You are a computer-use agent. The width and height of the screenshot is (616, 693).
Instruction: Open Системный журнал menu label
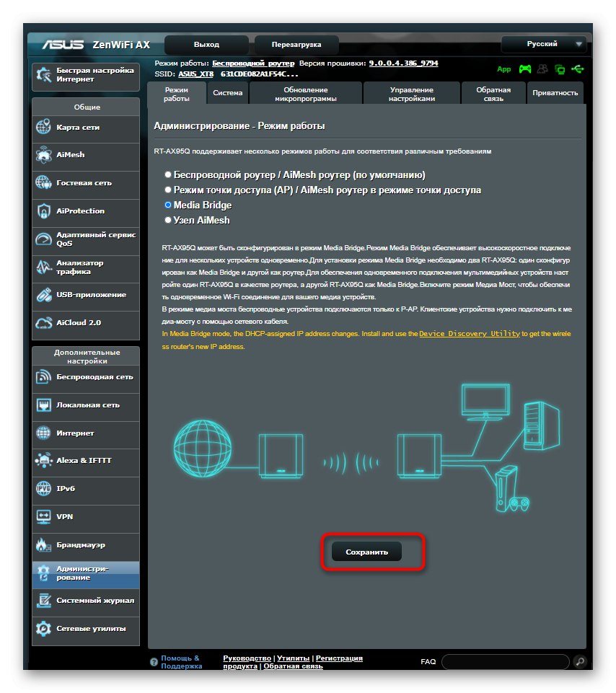[x=95, y=601]
